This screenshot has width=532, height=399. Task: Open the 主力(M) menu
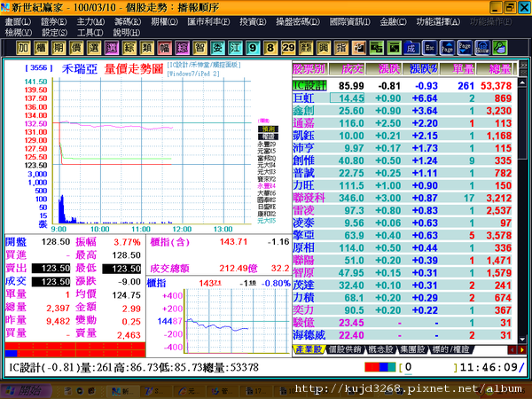(90, 22)
